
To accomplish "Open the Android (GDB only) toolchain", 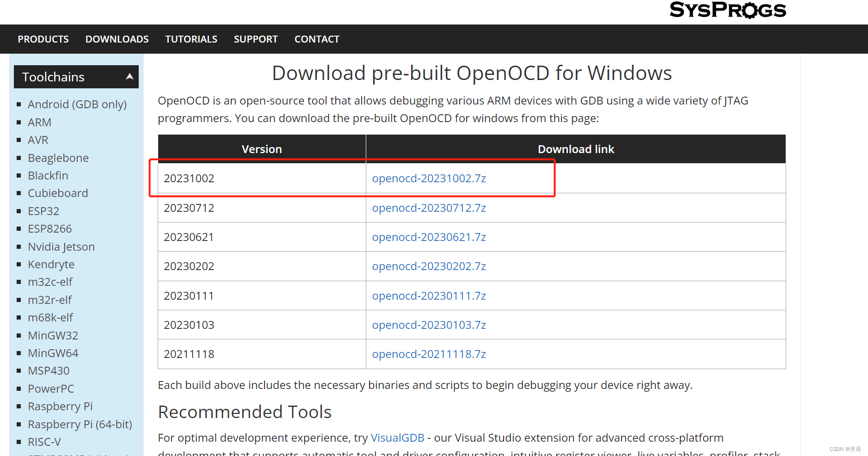I will [x=77, y=105].
